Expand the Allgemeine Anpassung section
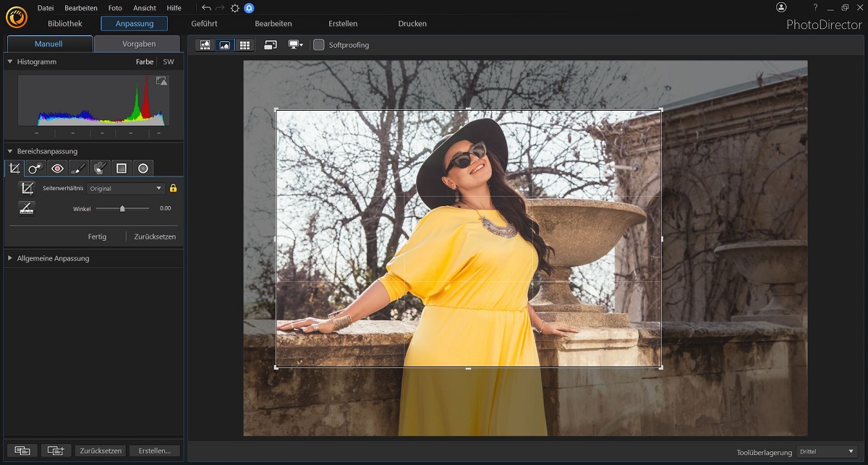Viewport: 868px width, 465px height. [x=53, y=258]
